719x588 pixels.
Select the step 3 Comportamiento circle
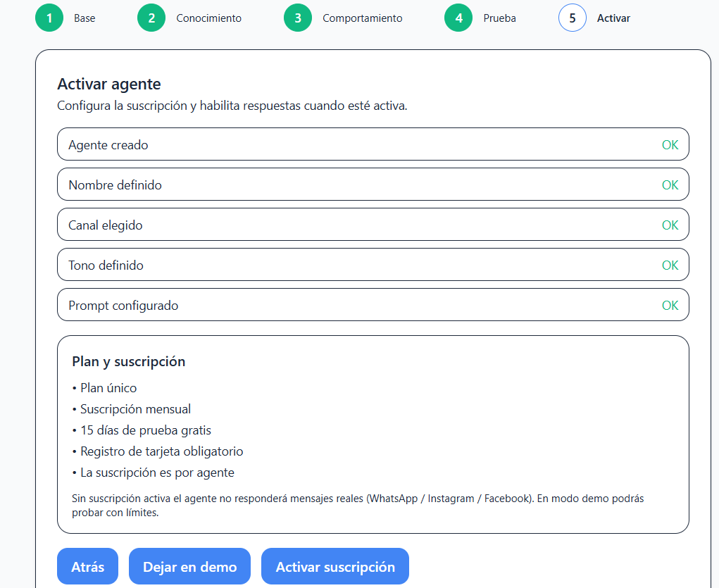pyautogui.click(x=297, y=18)
